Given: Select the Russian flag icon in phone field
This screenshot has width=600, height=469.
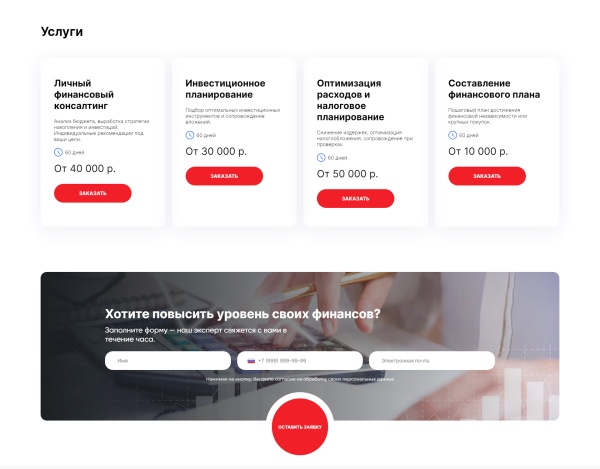Looking at the screenshot, I should [251, 361].
